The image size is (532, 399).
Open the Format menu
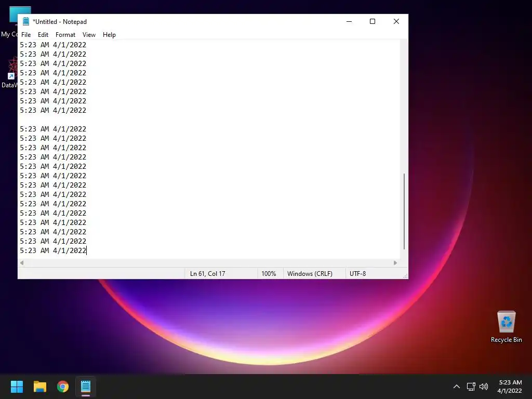(x=65, y=35)
